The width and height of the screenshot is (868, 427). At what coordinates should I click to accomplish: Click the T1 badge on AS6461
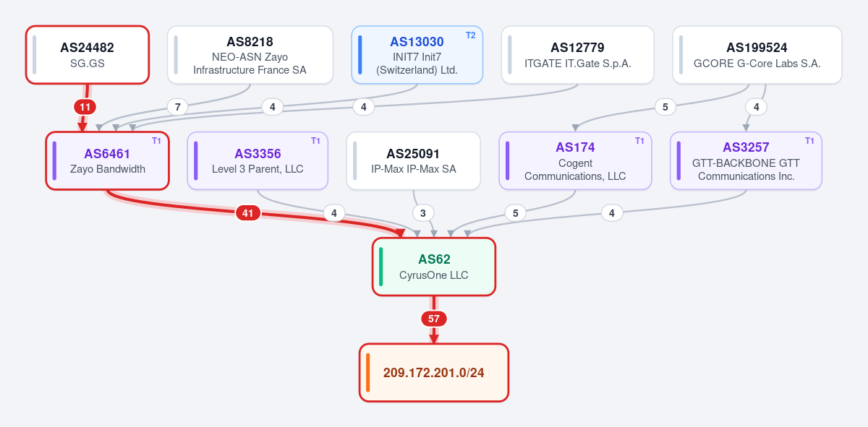[x=156, y=141]
